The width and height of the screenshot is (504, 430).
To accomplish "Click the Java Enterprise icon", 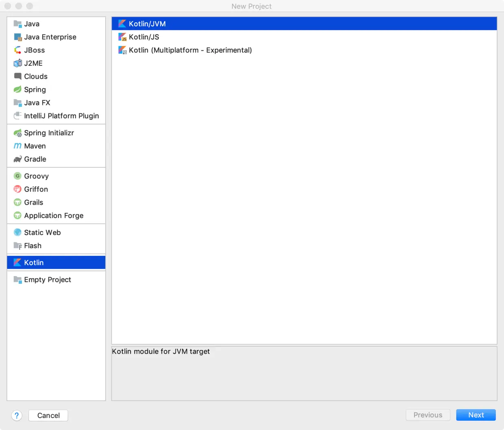I will (x=17, y=37).
